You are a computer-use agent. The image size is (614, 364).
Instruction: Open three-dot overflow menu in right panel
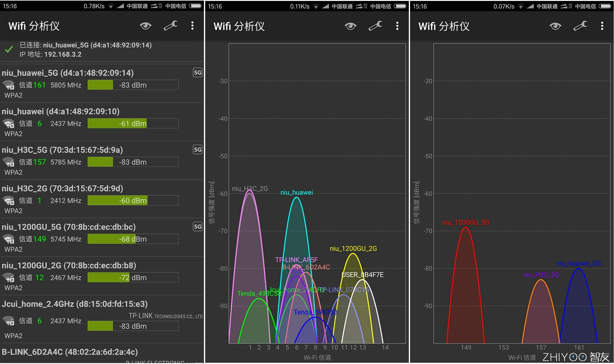pyautogui.click(x=602, y=26)
